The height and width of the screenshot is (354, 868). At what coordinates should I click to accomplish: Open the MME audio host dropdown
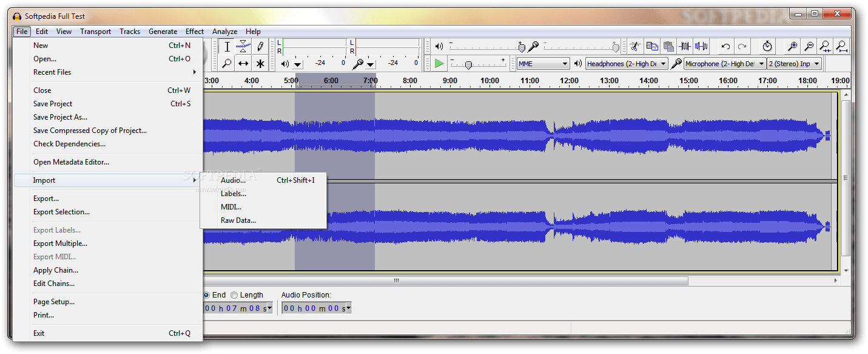click(543, 64)
